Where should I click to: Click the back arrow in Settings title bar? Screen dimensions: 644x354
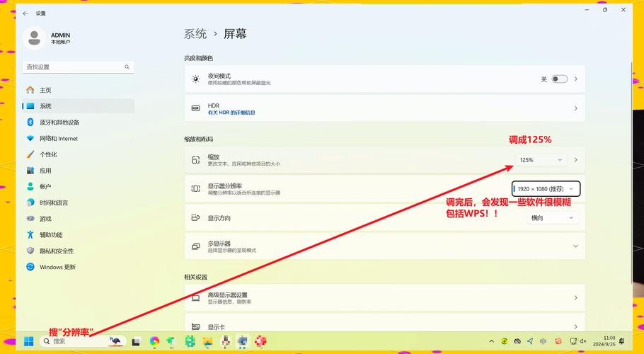(x=25, y=13)
